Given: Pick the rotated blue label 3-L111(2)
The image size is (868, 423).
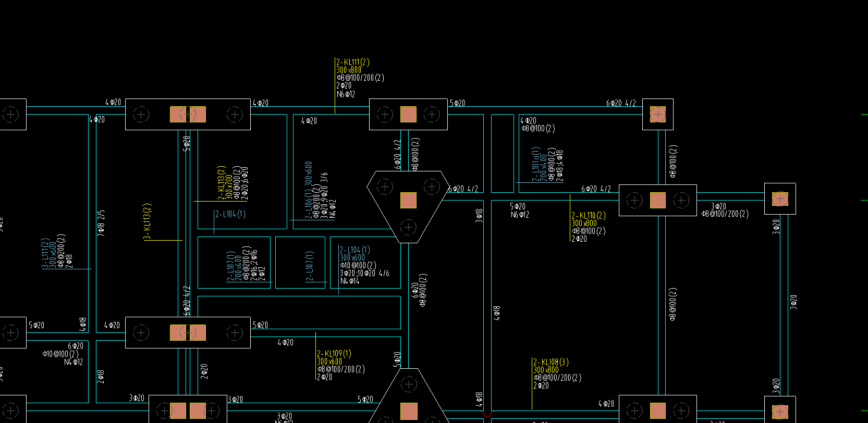Looking at the screenshot, I should [x=45, y=253].
